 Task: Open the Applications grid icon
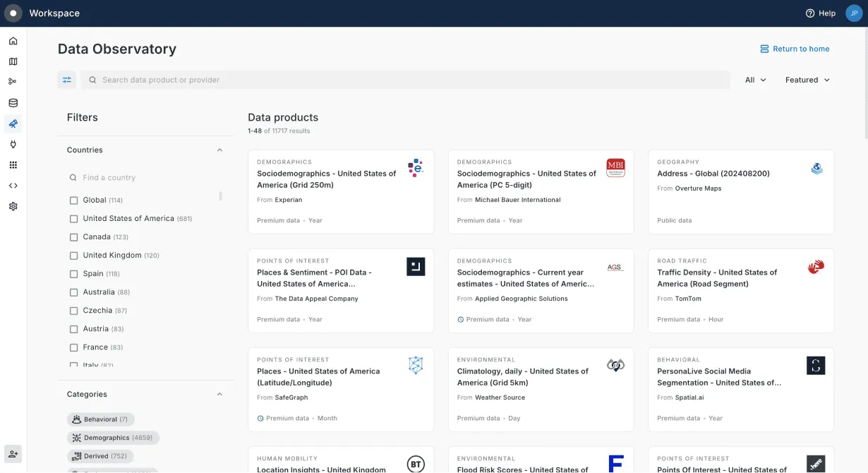pyautogui.click(x=13, y=164)
